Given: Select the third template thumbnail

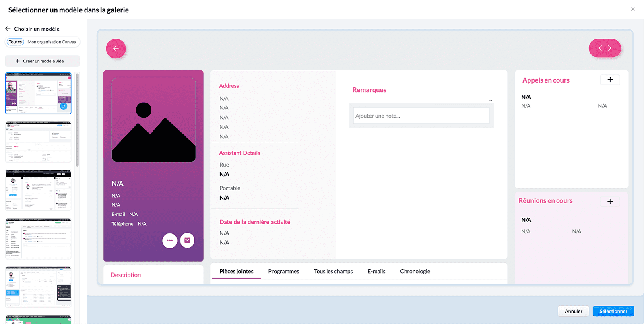Looking at the screenshot, I should 38,190.
